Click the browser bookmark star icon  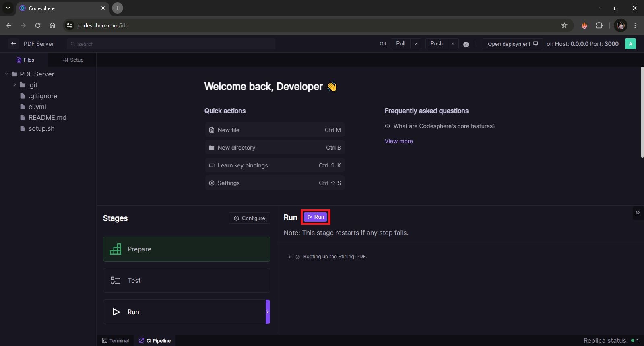pos(564,25)
